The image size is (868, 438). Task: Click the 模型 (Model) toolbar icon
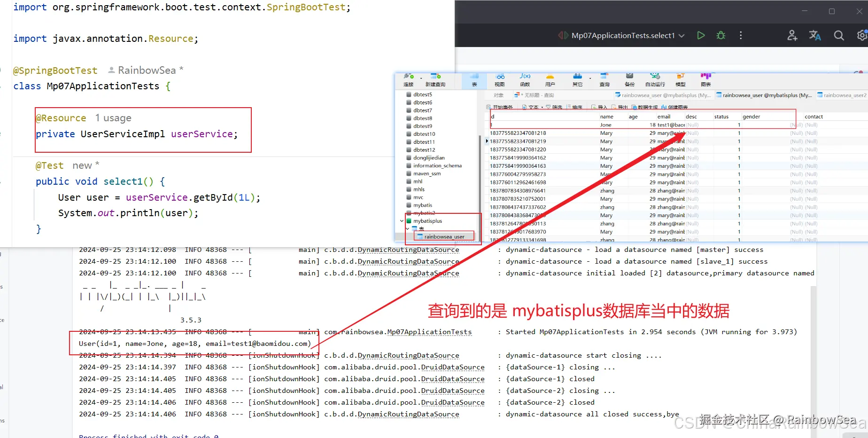tap(680, 80)
